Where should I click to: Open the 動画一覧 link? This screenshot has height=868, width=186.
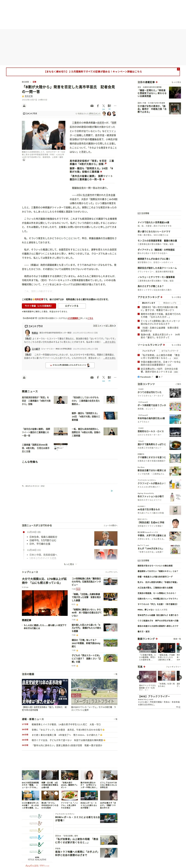(x=177, y=639)
